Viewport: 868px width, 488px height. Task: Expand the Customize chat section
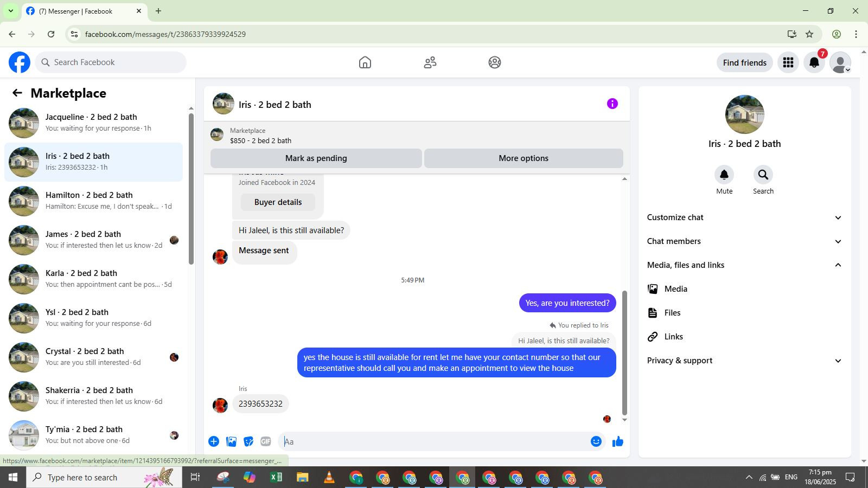[744, 217]
